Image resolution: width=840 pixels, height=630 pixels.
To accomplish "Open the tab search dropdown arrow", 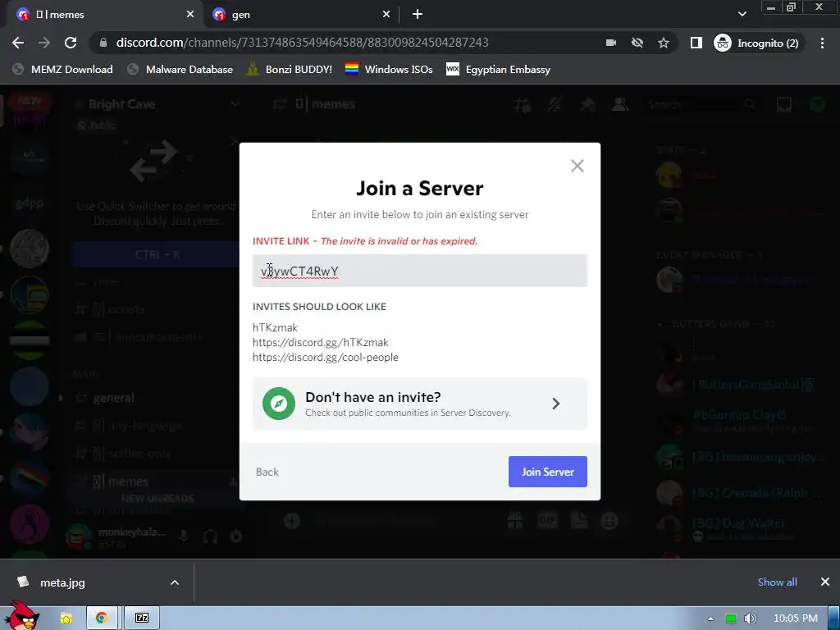I will coord(742,14).
